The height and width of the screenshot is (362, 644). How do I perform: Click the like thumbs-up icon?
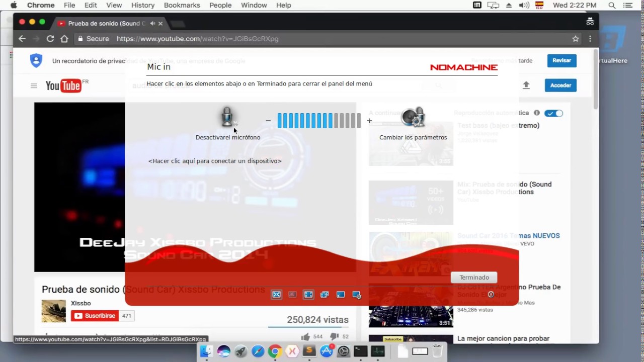pos(305,337)
